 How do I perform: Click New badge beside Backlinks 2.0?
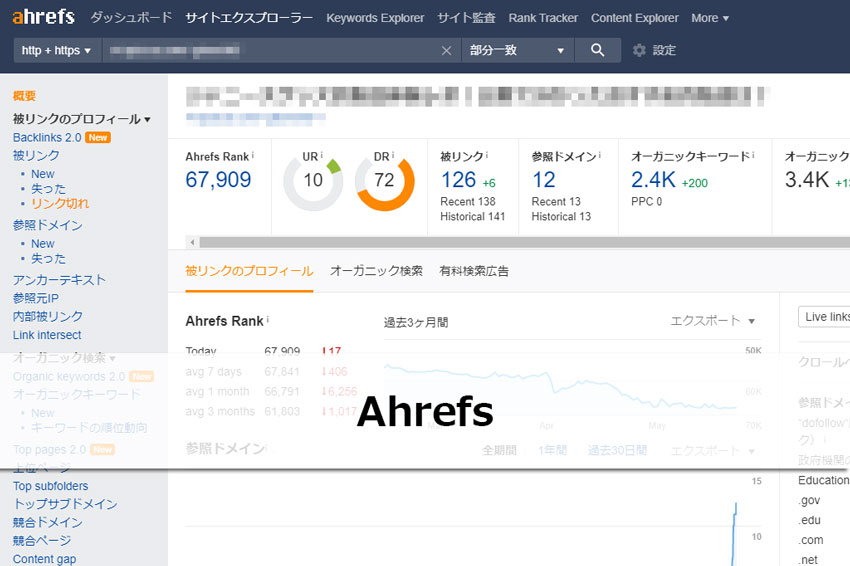pos(98,138)
